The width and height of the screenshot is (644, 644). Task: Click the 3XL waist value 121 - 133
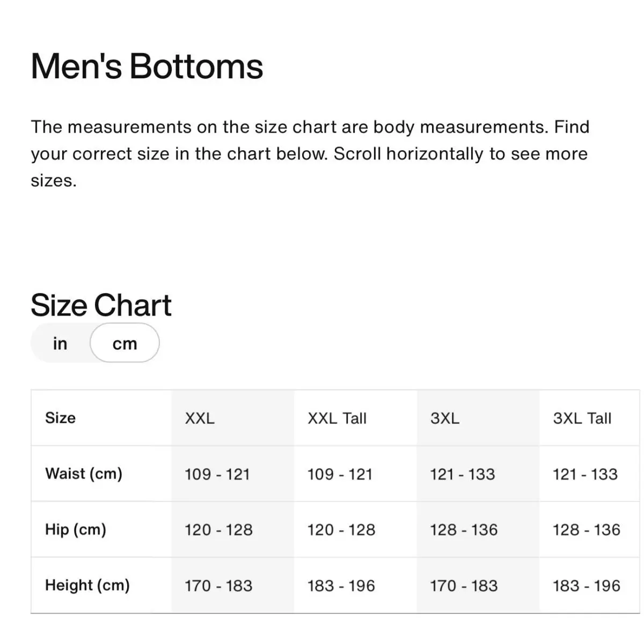pos(463,474)
